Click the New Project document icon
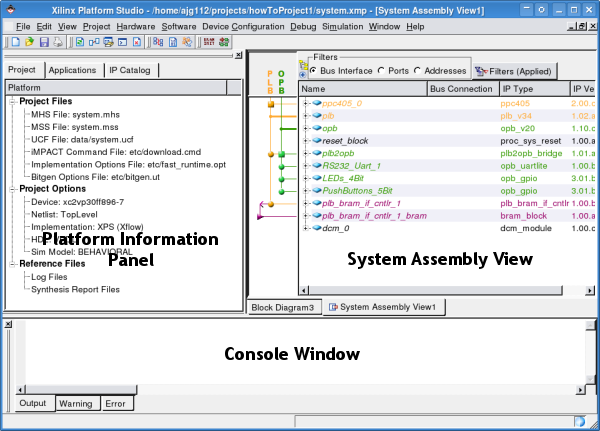Image resolution: width=600 pixels, height=431 pixels. point(16,42)
